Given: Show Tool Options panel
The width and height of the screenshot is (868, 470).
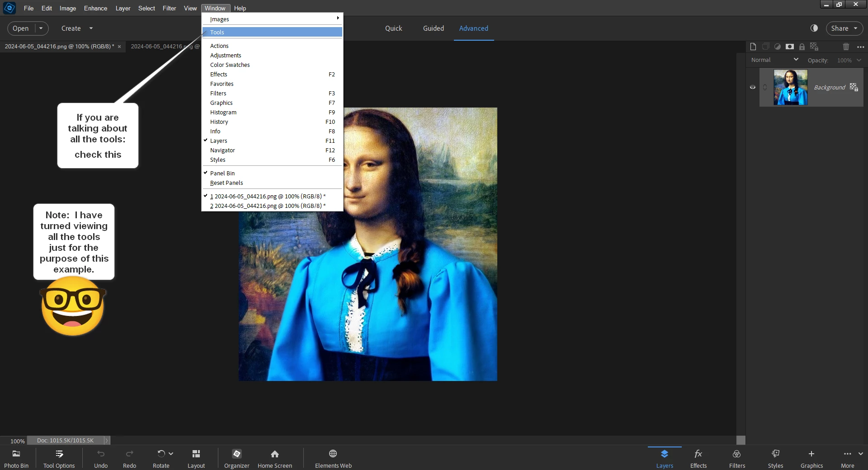Looking at the screenshot, I should click(x=59, y=458).
